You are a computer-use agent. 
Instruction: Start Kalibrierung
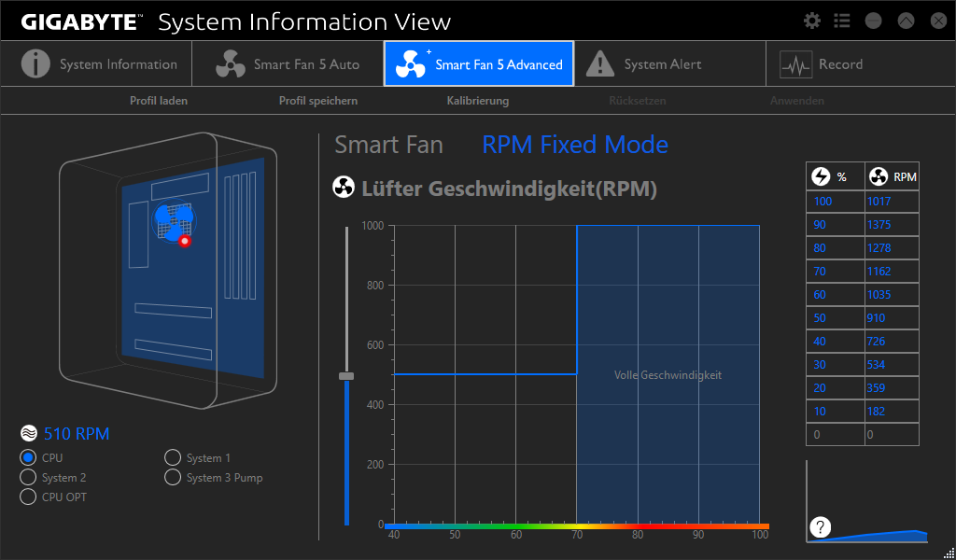click(x=478, y=101)
